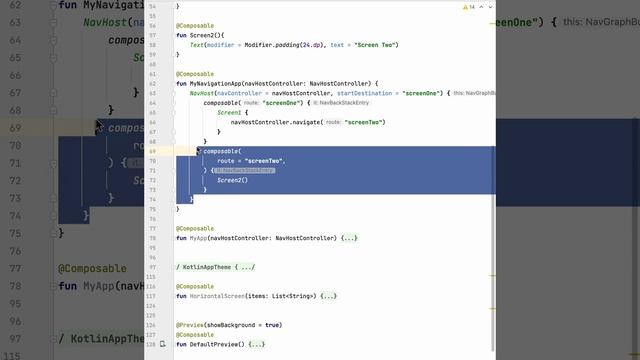Click the 'this: NavGraphBuilder' hint on line 63
Screen dimensions: 640x360
(x=474, y=93)
